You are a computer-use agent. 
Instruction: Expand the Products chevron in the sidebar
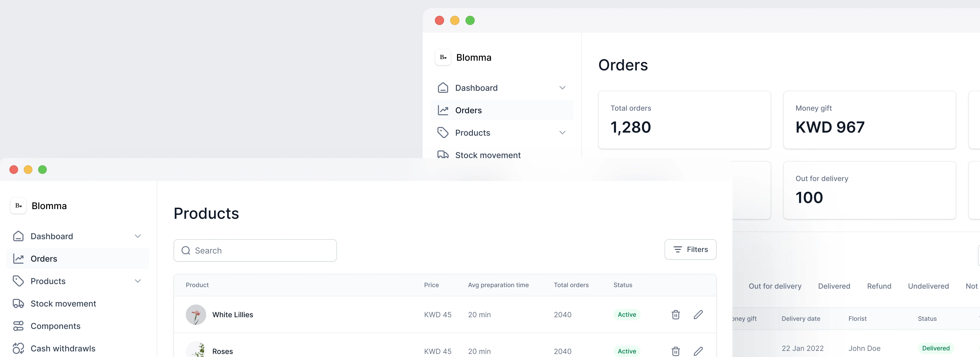138,281
